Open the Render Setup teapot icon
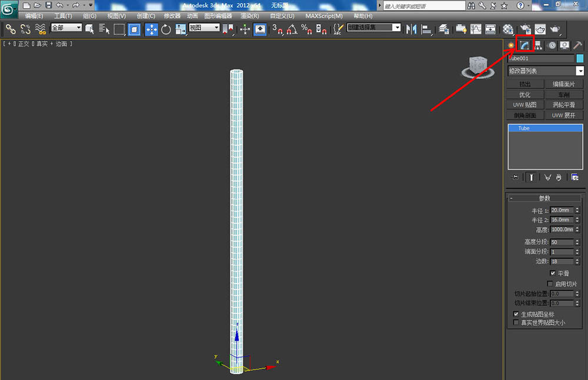Screen dimensions: 588x380 point(525,29)
